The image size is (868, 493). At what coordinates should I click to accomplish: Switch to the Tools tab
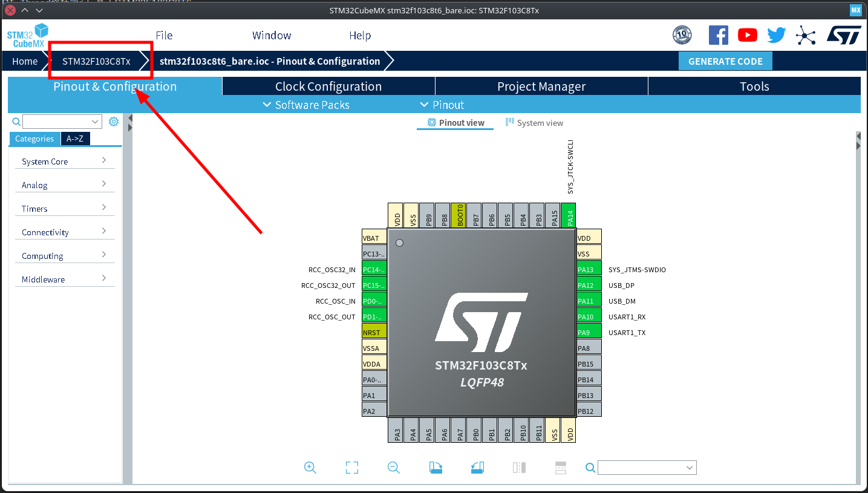click(754, 86)
